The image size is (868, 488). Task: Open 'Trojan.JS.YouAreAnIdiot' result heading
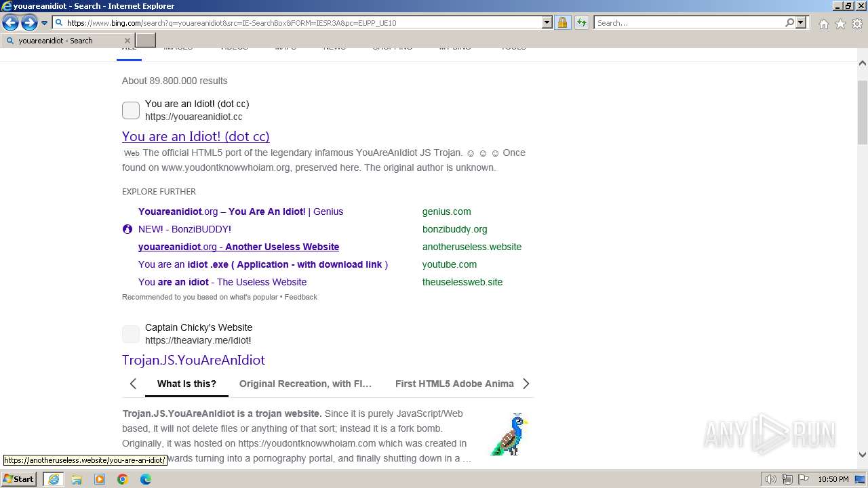pyautogui.click(x=193, y=360)
